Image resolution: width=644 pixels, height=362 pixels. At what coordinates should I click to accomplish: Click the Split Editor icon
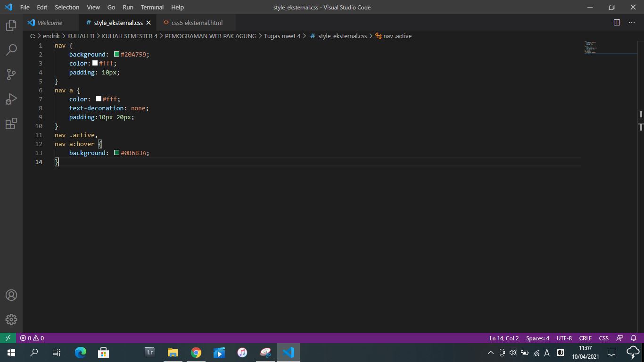click(x=617, y=22)
